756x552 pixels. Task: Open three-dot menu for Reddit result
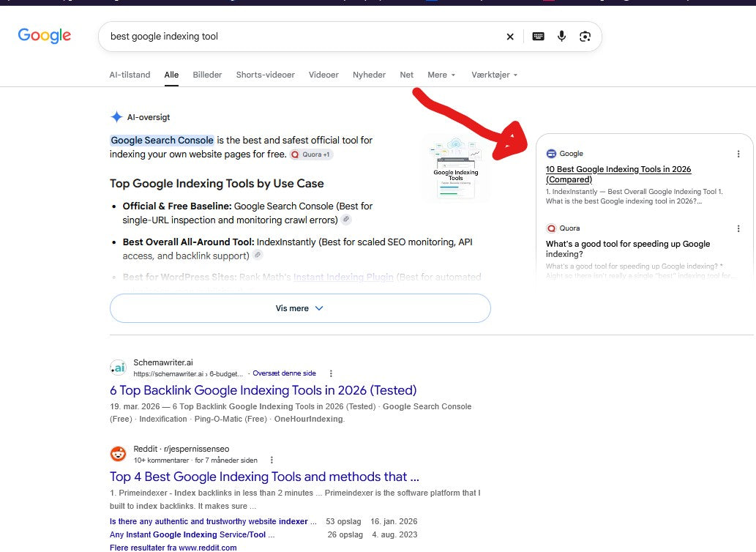tap(272, 460)
